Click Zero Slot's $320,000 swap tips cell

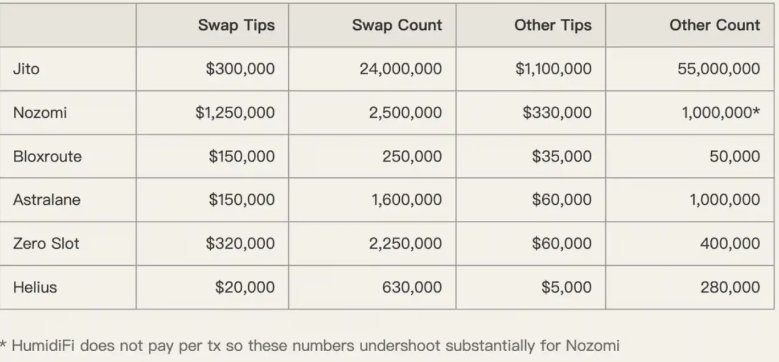240,244
